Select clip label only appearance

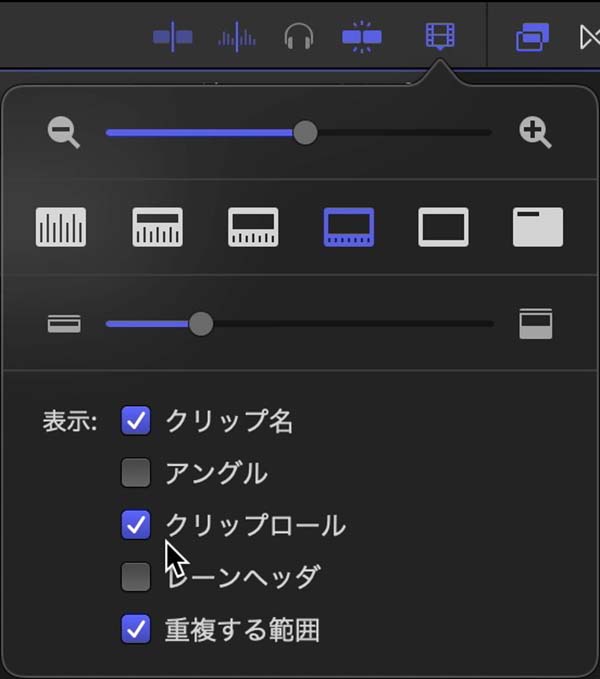pyautogui.click(x=538, y=227)
